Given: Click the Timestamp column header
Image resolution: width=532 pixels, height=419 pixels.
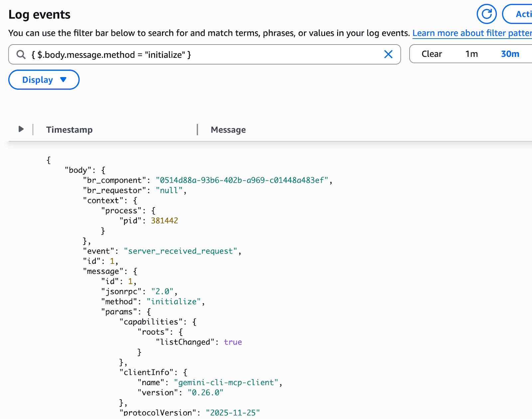Looking at the screenshot, I should pos(69,130).
